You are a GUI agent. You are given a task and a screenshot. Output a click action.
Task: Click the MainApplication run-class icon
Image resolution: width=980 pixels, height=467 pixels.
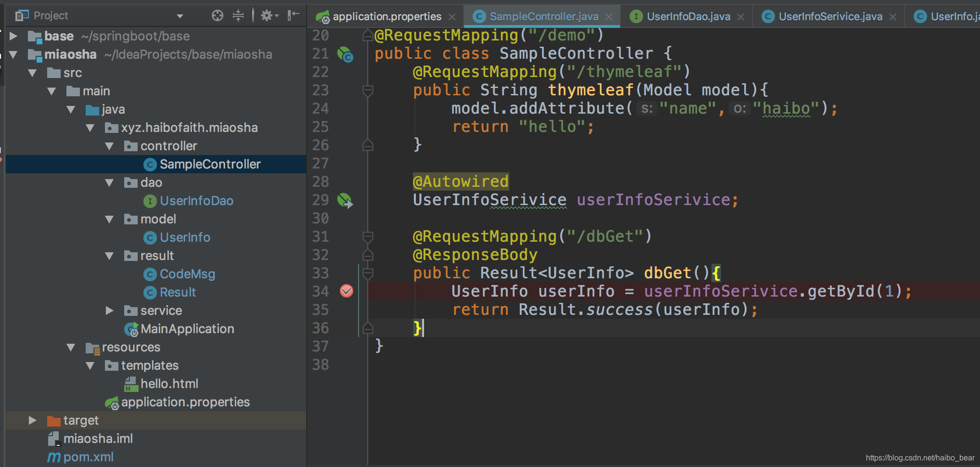131,329
